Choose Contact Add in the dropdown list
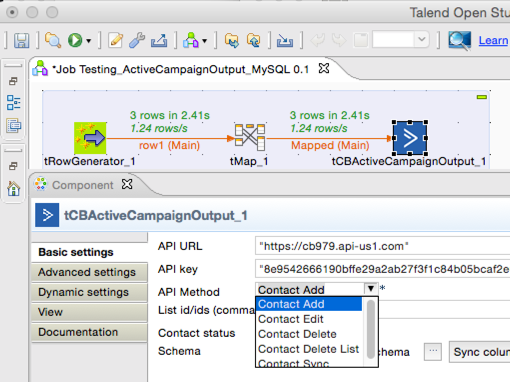 [x=309, y=304]
